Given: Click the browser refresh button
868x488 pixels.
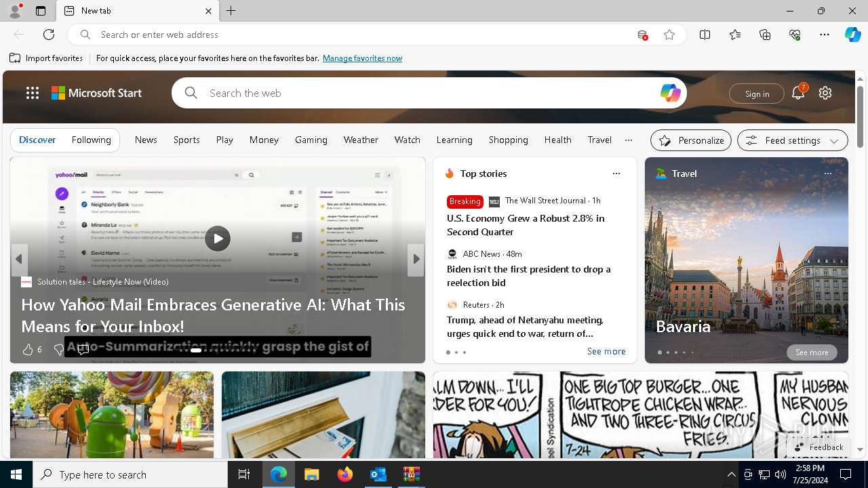Looking at the screenshot, I should click(49, 35).
